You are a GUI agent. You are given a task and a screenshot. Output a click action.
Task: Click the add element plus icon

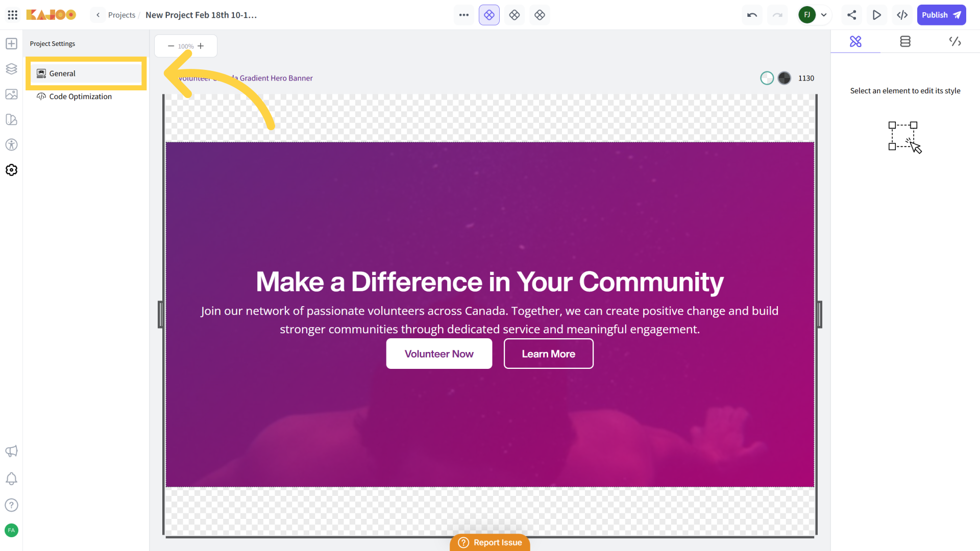(11, 44)
